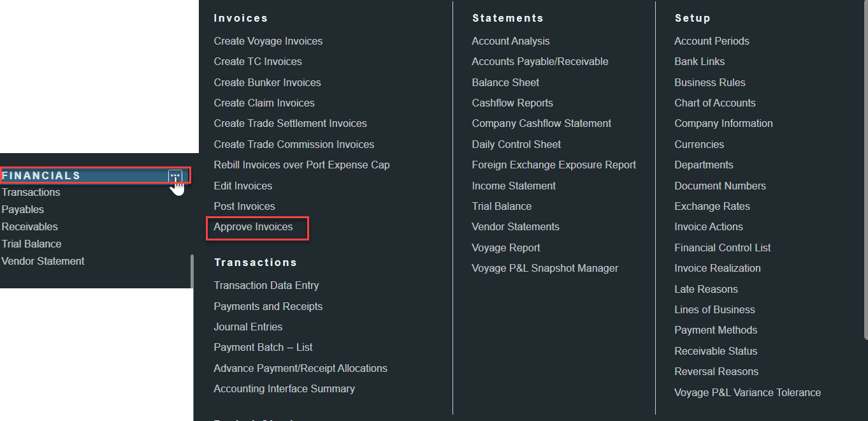Open Cashflow Reports

tap(512, 103)
